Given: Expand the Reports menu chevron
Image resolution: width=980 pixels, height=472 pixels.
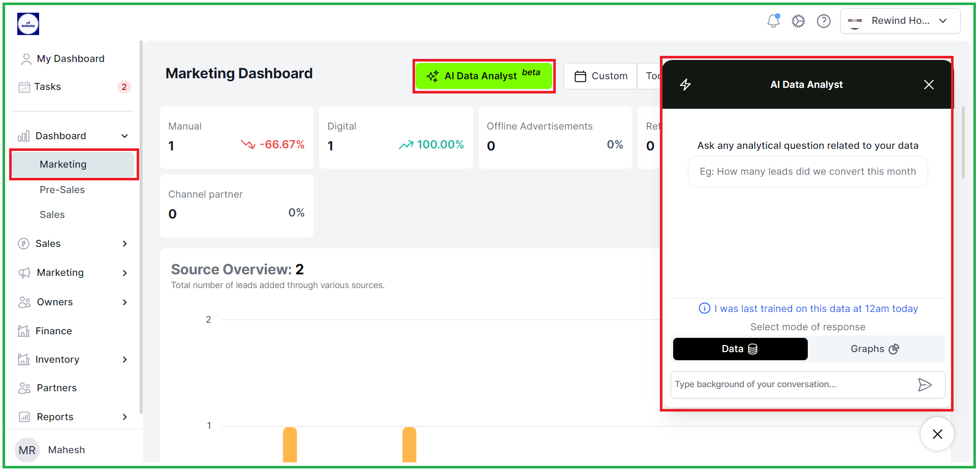Looking at the screenshot, I should click(124, 417).
